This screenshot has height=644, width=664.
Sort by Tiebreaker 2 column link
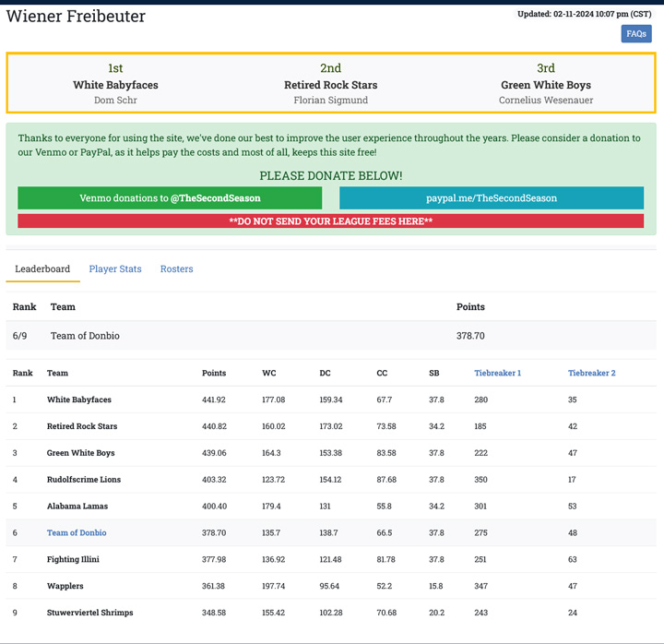(591, 373)
